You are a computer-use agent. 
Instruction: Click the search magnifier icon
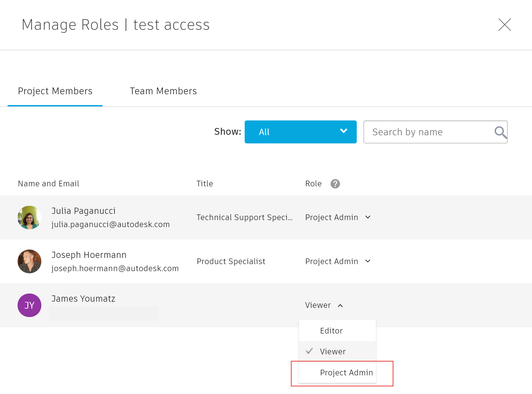click(500, 132)
